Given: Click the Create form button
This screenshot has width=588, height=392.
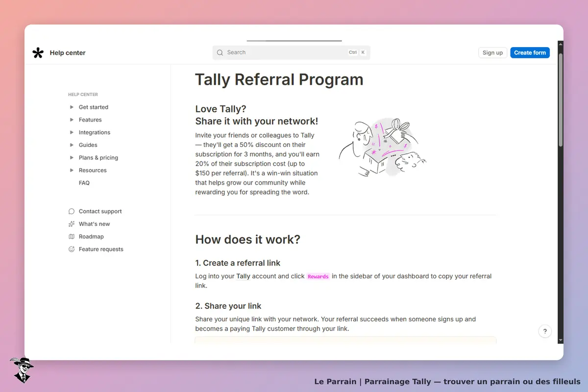Looking at the screenshot, I should coord(530,53).
